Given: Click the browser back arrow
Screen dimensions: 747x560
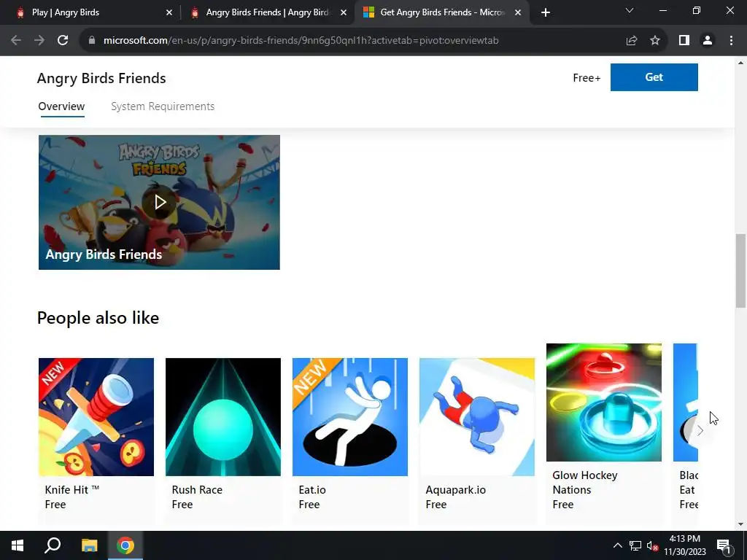Looking at the screenshot, I should [16, 41].
